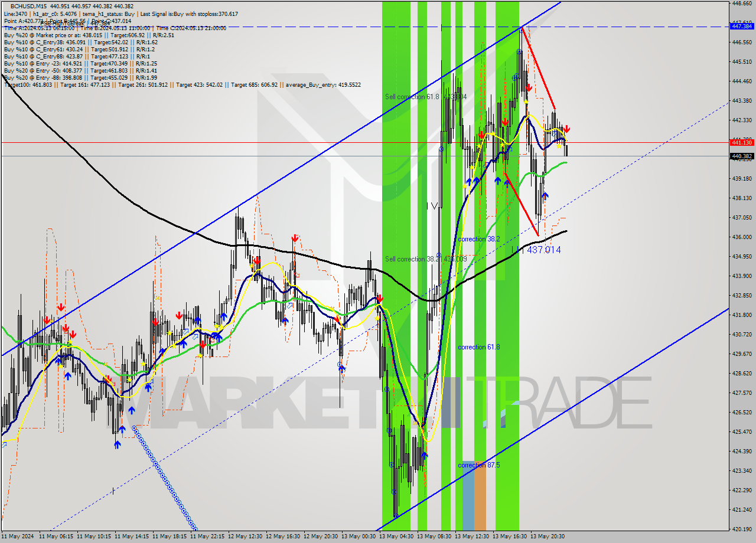Click the 'I V' wave marker label
The height and width of the screenshot is (543, 756).
pos(432,206)
